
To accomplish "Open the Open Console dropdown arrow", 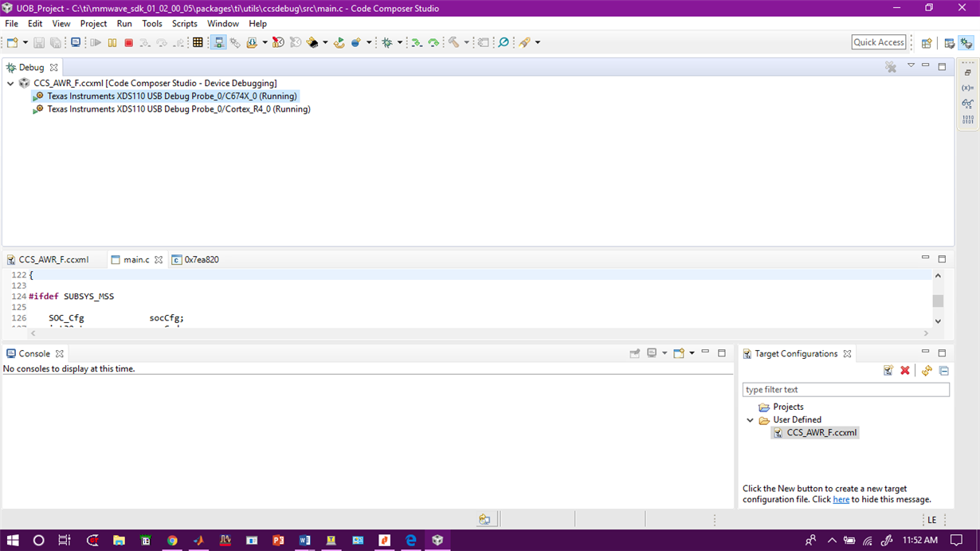I will pyautogui.click(x=692, y=353).
